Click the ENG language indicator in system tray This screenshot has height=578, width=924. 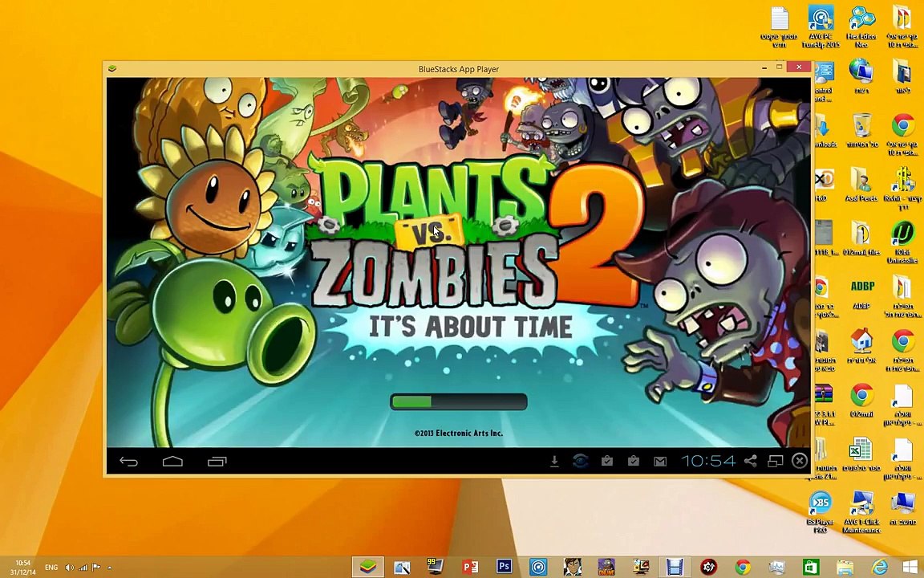51,568
